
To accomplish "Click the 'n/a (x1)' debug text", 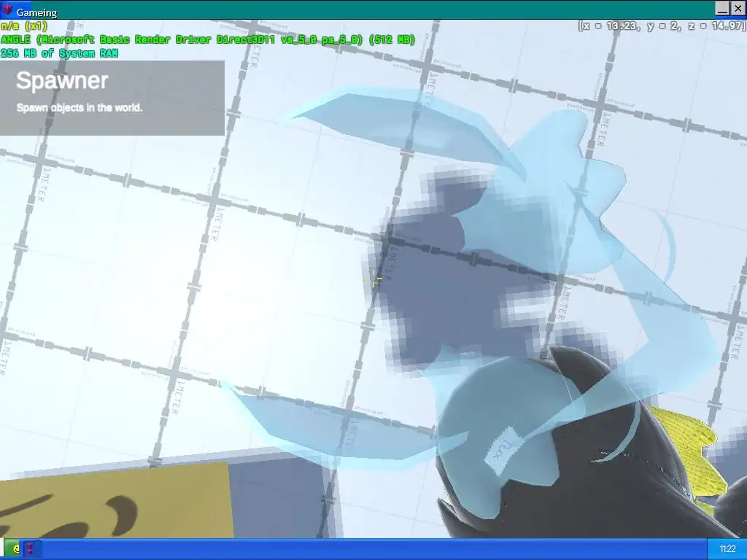I will [24, 26].
